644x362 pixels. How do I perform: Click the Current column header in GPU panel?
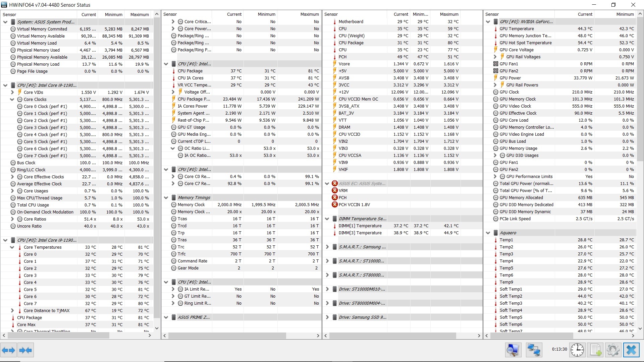(x=585, y=14)
